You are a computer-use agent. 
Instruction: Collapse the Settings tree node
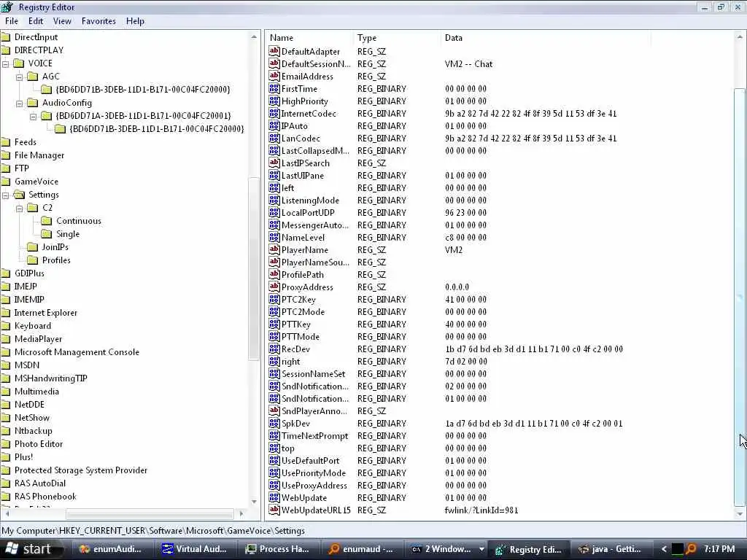pos(6,195)
